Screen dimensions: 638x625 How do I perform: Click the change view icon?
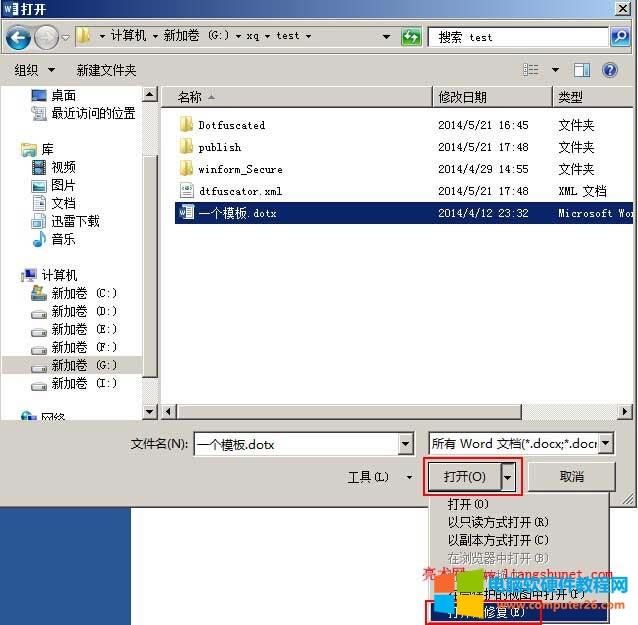coord(531,70)
